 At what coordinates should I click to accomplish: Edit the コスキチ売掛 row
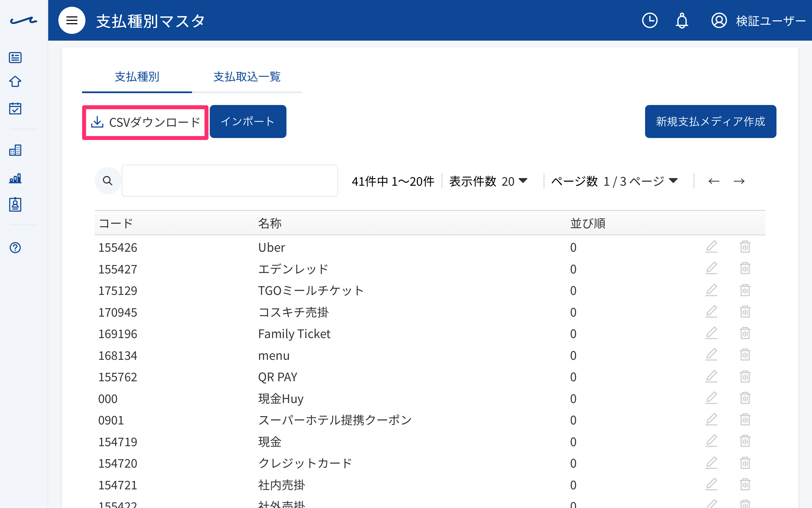click(711, 312)
